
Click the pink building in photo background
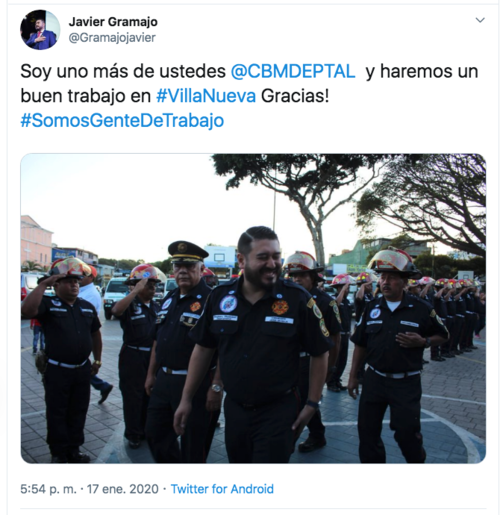click(x=36, y=242)
